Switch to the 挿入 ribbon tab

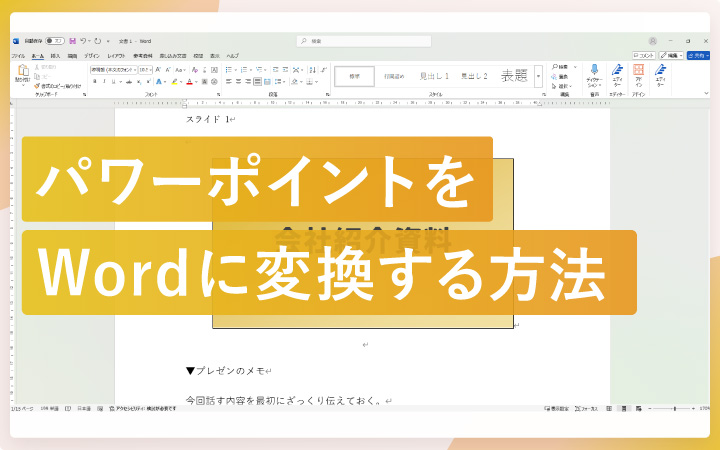[x=55, y=56]
